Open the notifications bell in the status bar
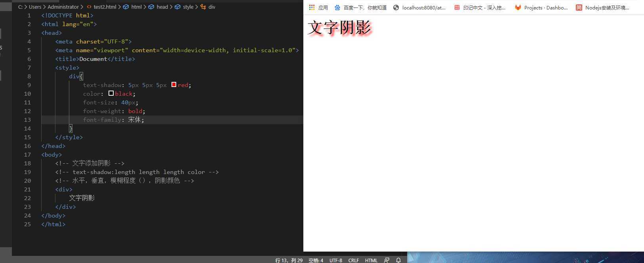The image size is (644, 263). 398,260
